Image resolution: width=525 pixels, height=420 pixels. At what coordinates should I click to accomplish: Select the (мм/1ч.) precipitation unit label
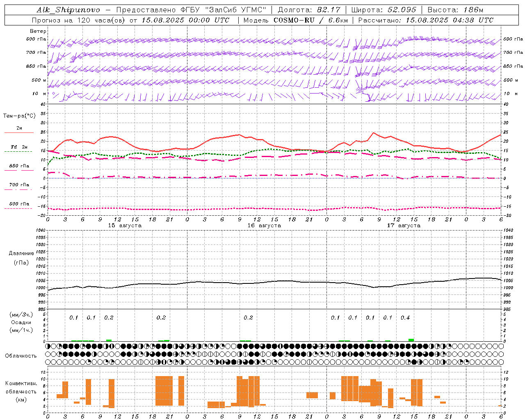21,330
